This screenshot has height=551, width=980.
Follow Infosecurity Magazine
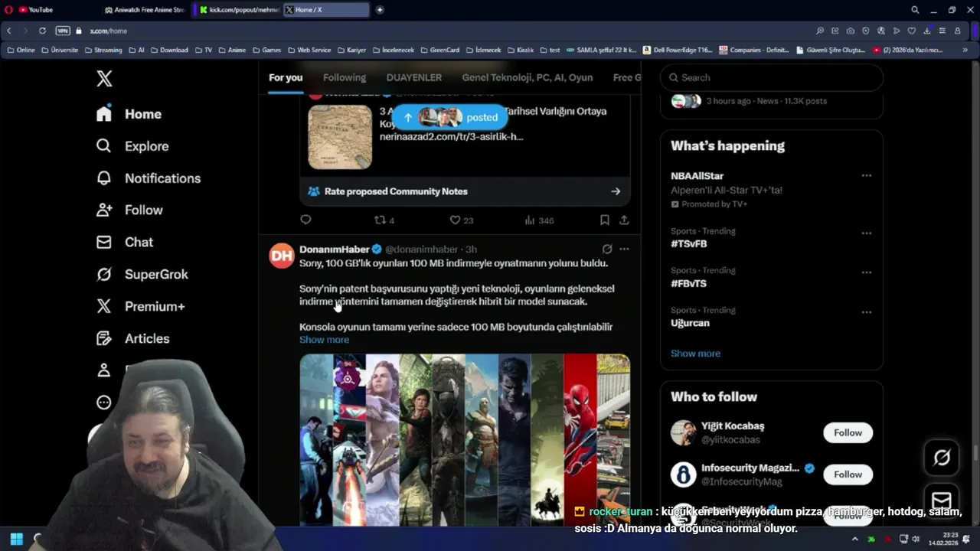click(x=848, y=474)
